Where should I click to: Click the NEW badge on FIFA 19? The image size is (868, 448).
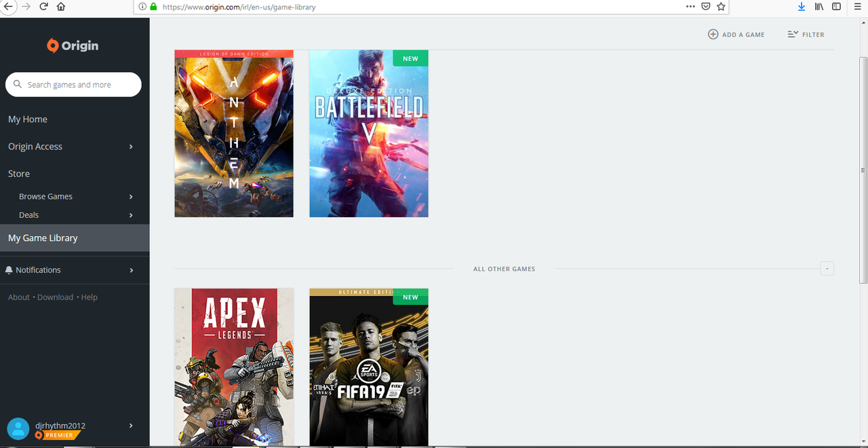click(x=410, y=297)
